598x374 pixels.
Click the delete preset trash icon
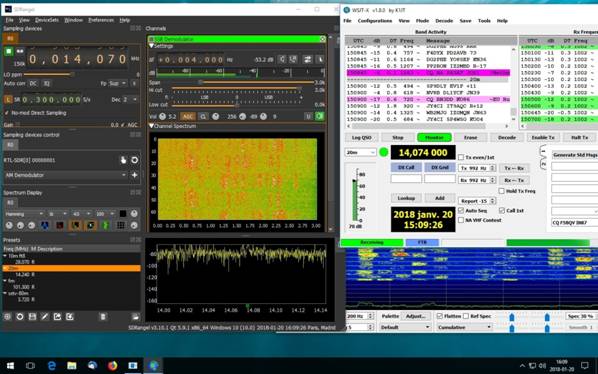click(x=103, y=317)
